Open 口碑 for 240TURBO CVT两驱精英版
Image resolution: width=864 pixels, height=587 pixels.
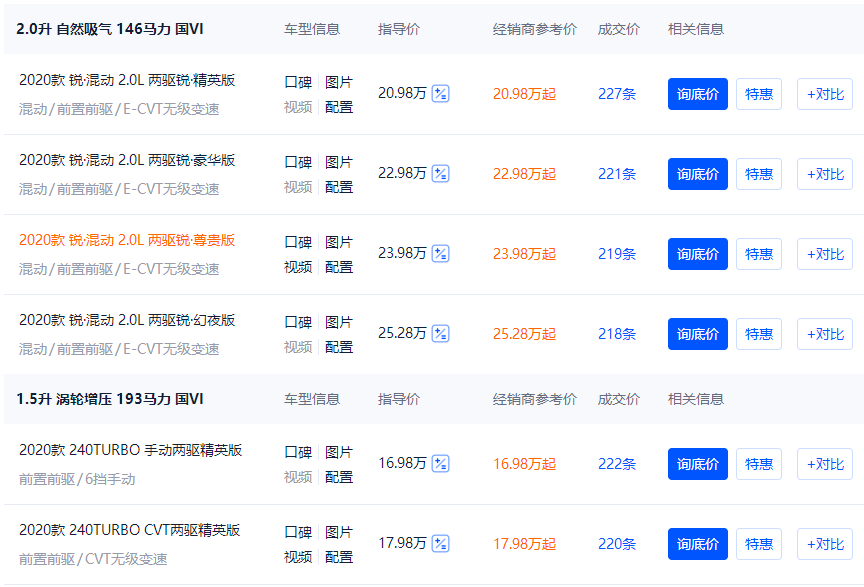click(x=298, y=532)
